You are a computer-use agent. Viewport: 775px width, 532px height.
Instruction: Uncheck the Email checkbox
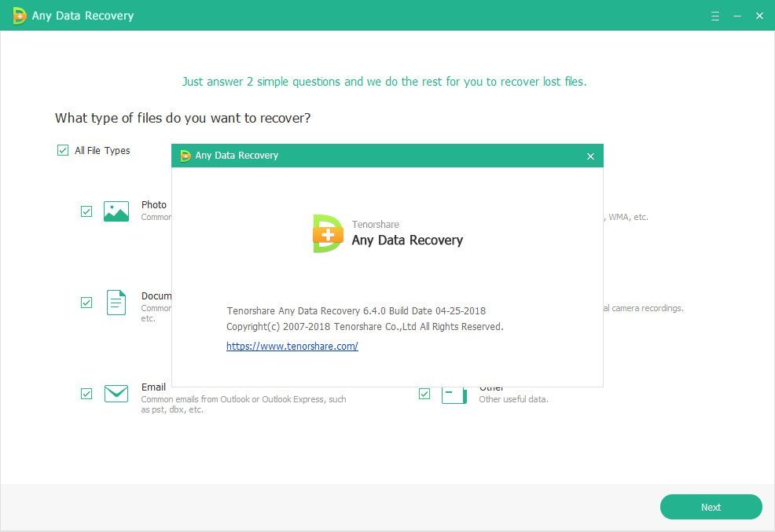pyautogui.click(x=86, y=394)
